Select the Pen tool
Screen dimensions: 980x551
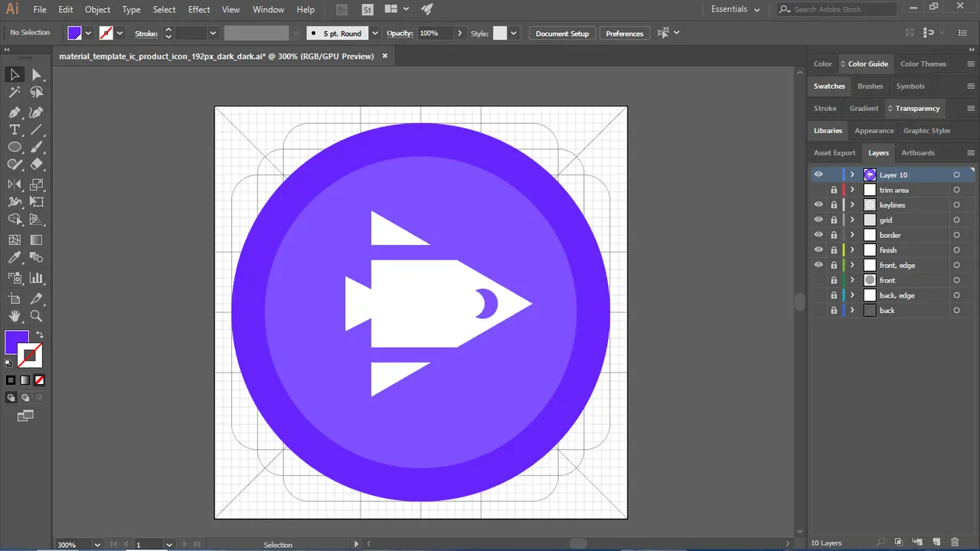click(x=15, y=112)
